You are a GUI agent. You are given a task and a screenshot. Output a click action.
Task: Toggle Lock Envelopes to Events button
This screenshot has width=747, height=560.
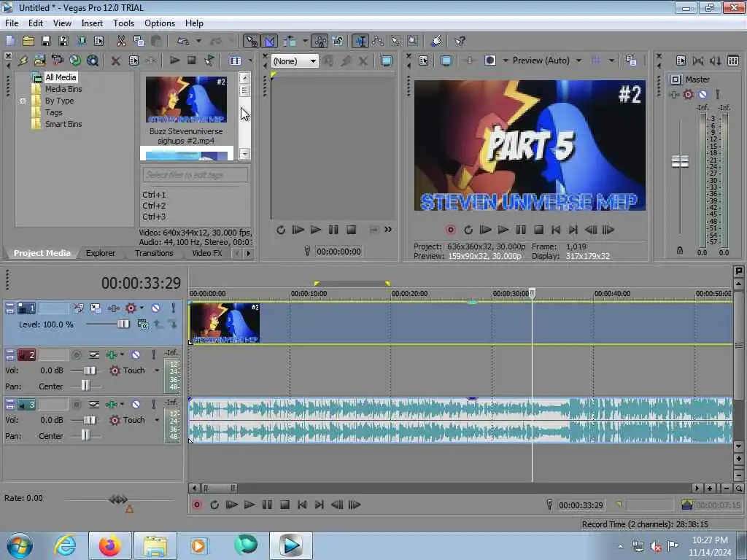320,41
